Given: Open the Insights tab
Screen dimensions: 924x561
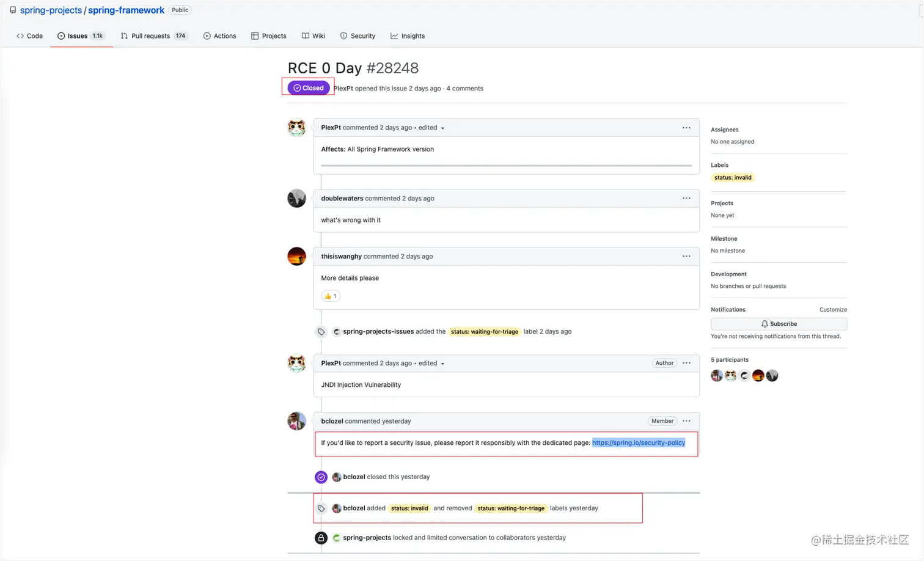Looking at the screenshot, I should click(x=408, y=36).
